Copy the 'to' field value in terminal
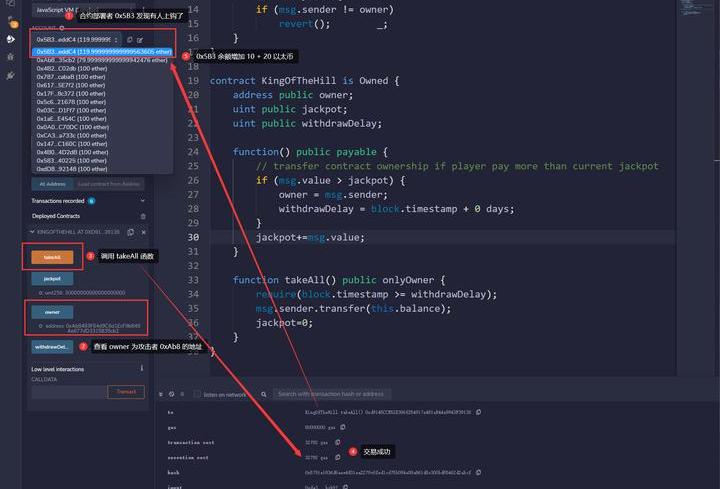The image size is (720, 489). (x=478, y=412)
